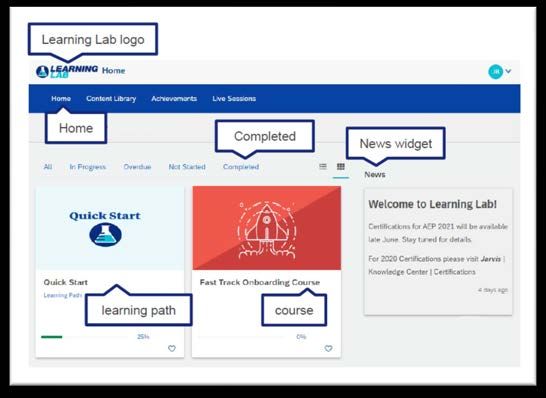Click the Home page title beside logo
546x398 pixels.
(114, 71)
